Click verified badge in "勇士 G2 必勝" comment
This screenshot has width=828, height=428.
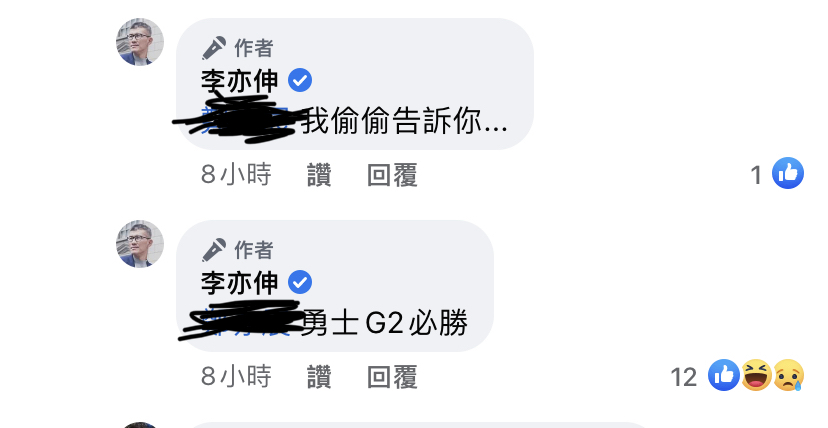[300, 282]
